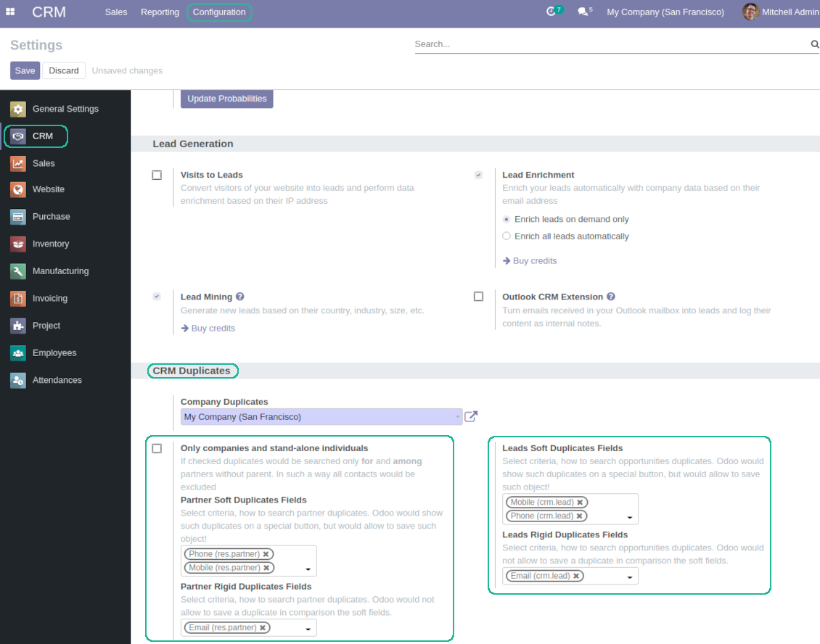
Task: Click the Employees people icon
Action: click(x=18, y=353)
